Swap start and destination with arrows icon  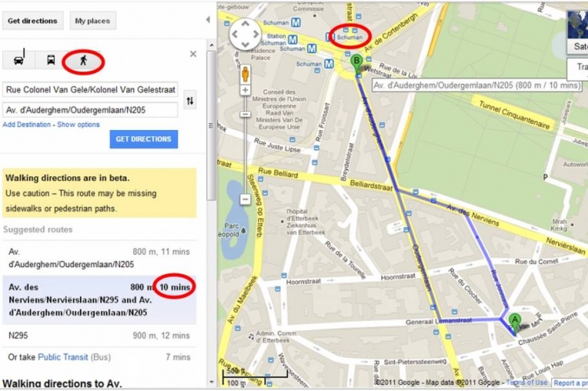tap(191, 100)
